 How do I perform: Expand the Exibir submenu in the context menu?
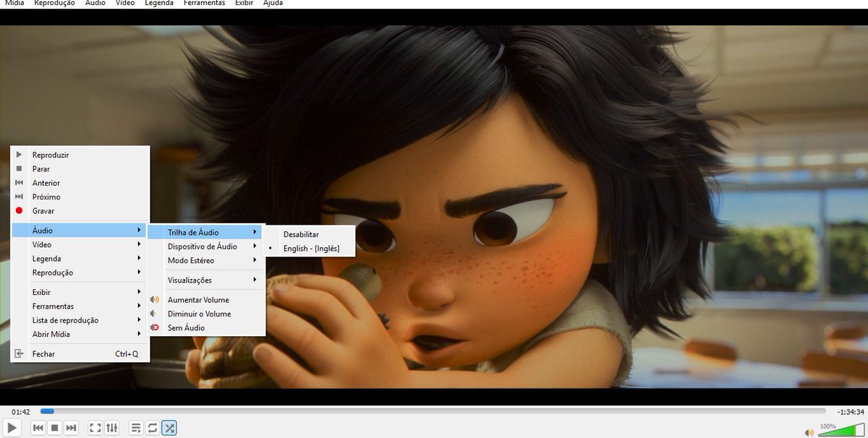[x=80, y=292]
